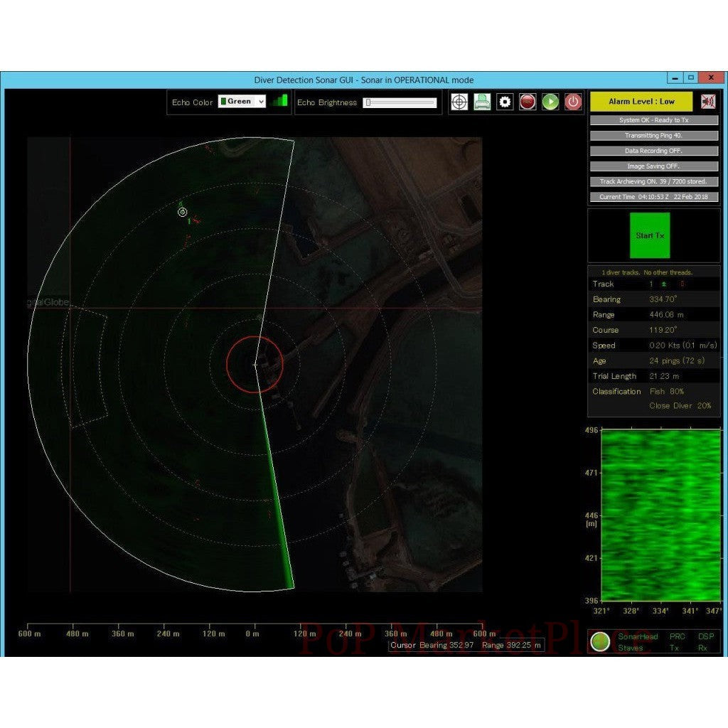Viewport: 728px width, 728px height.
Task: Adjust the Echo Brightness slider
Action: 368,102
